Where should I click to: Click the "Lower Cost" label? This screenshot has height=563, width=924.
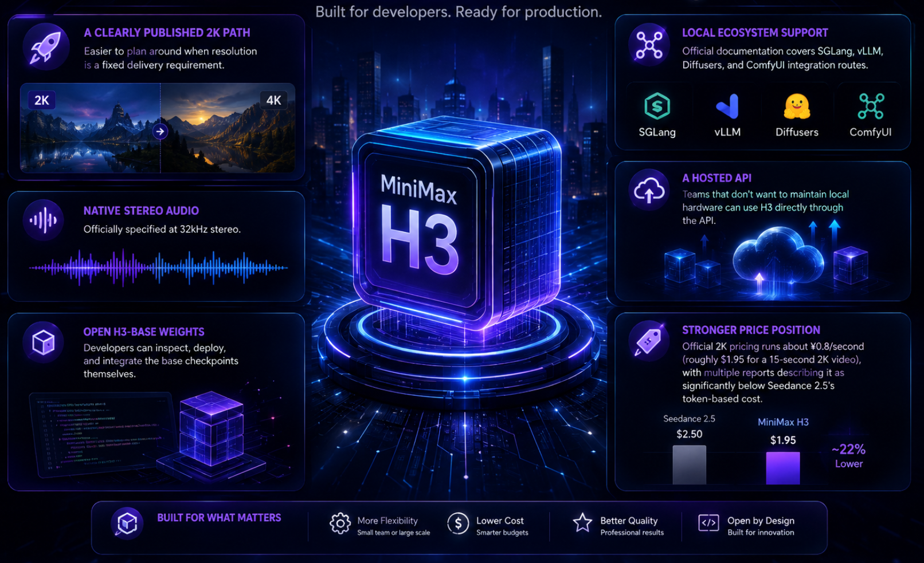500,521
